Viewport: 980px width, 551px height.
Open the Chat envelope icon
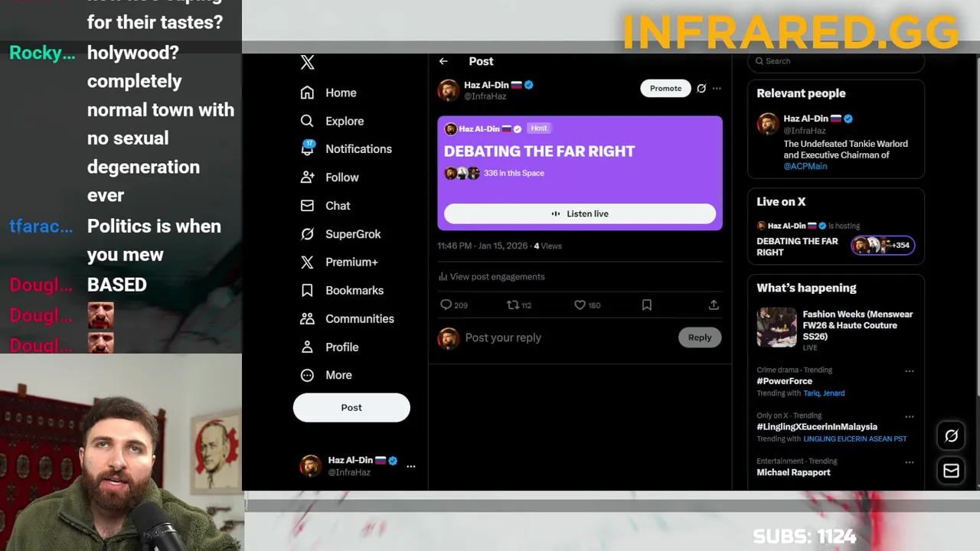[x=307, y=205]
